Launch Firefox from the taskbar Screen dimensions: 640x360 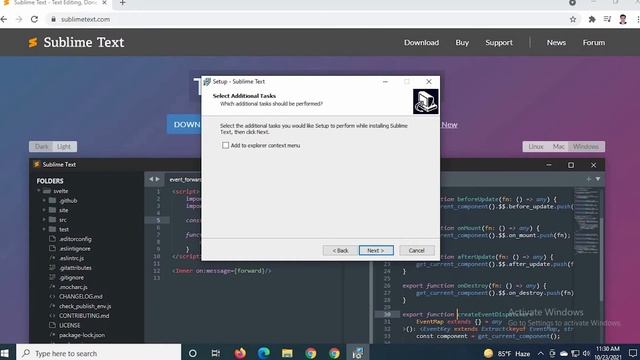240,353
